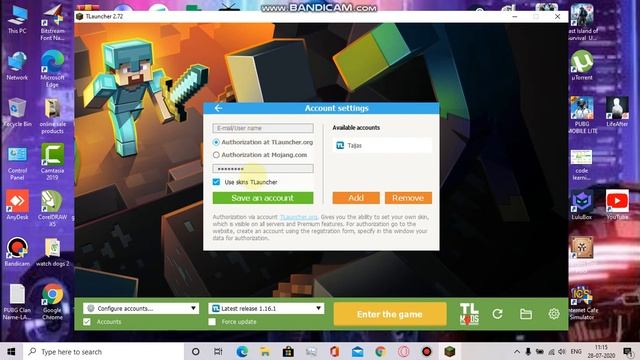Image resolution: width=640 pixels, height=360 pixels.
Task: Click TLauncher Minecraft block taskbar icon
Action: pos(449,351)
